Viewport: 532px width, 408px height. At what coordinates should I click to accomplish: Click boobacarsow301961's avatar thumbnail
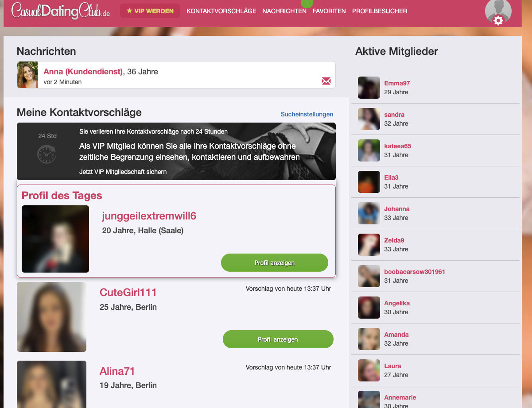pos(369,276)
